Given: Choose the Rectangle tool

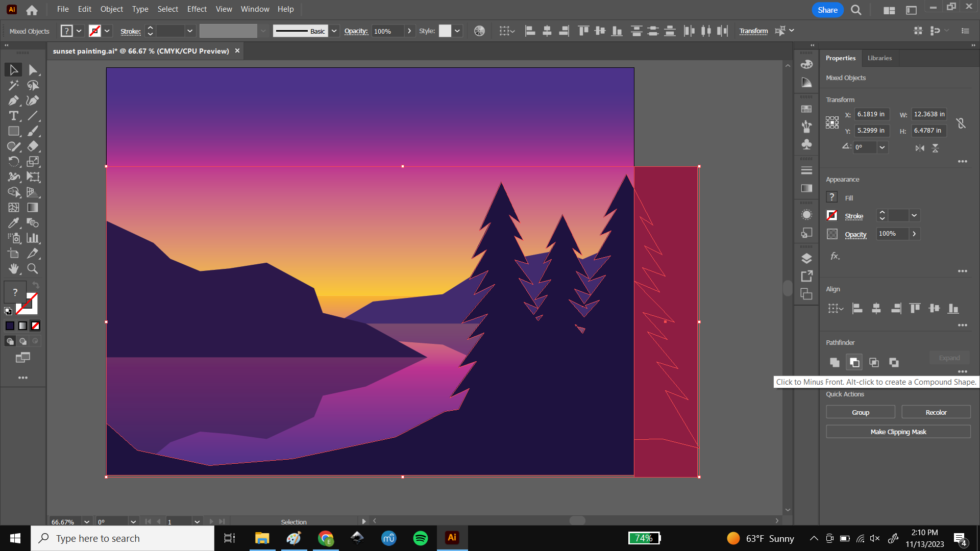Looking at the screenshot, I should (13, 131).
